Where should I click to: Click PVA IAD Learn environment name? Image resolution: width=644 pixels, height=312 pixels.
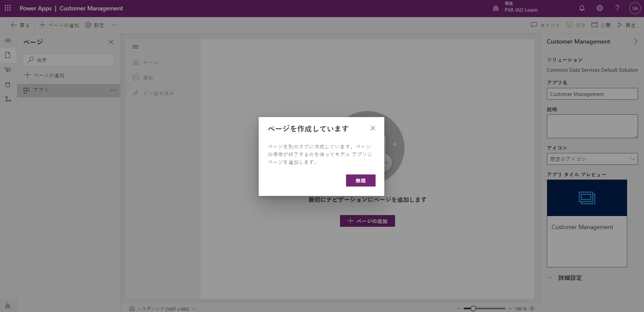(x=521, y=10)
